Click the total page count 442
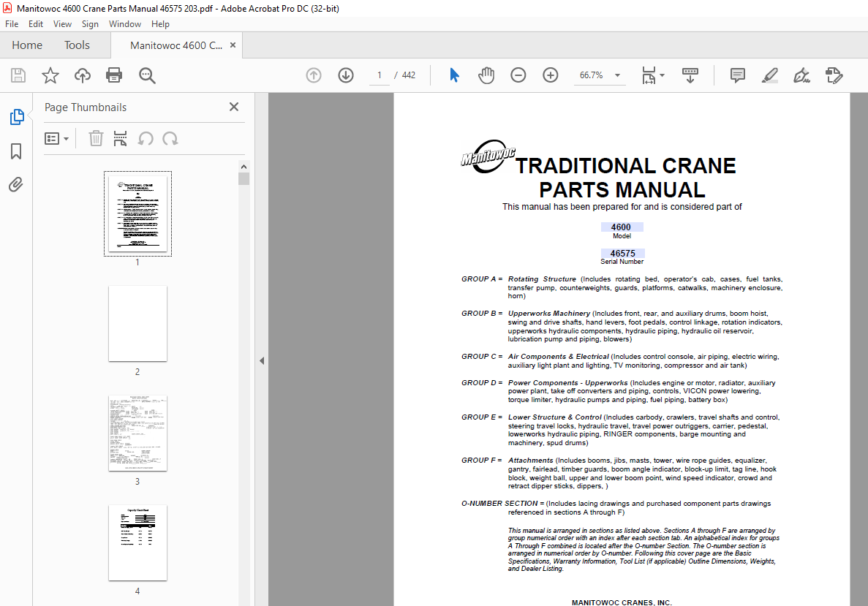The height and width of the screenshot is (606, 868). click(409, 75)
